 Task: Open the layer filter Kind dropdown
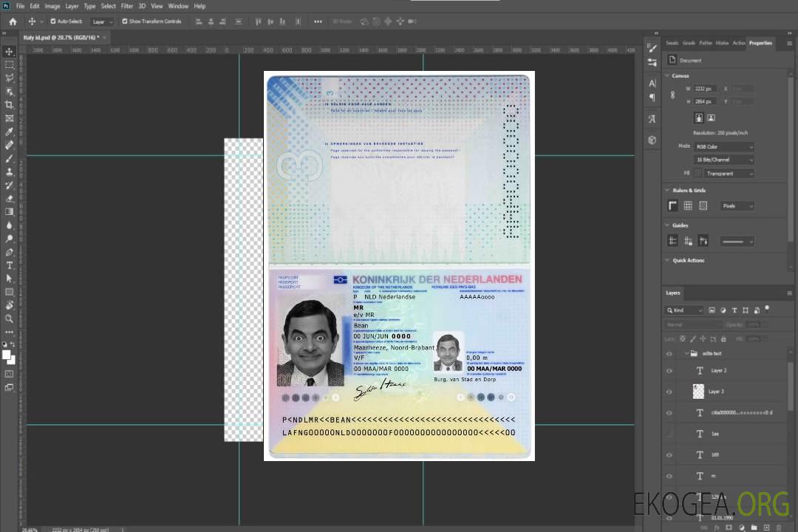click(x=684, y=310)
